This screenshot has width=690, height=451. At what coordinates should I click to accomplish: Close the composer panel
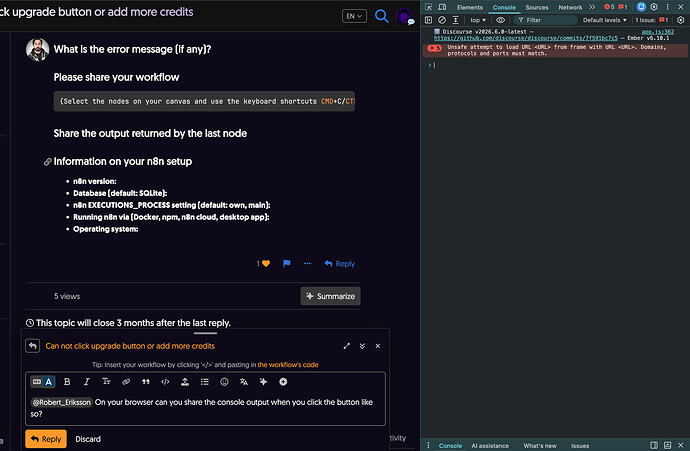coord(378,346)
